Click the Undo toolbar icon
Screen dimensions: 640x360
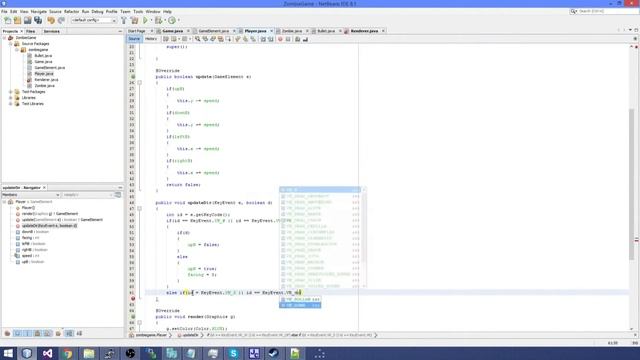click(x=51, y=20)
